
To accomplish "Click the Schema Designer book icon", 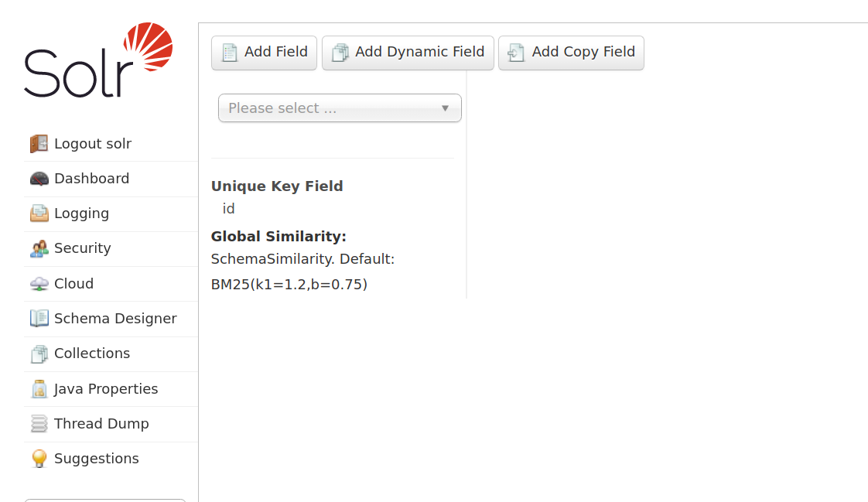I will coord(39,319).
